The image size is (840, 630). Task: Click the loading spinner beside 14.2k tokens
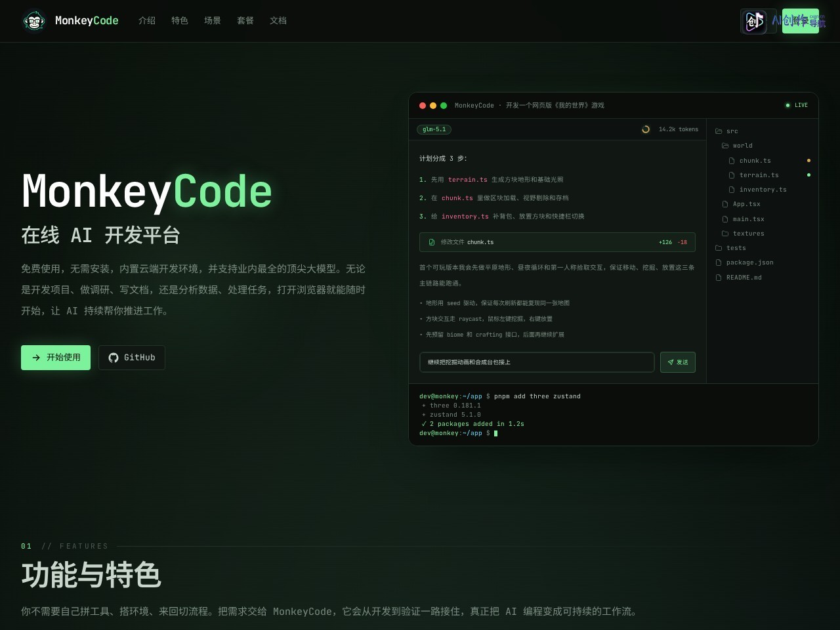click(x=646, y=129)
